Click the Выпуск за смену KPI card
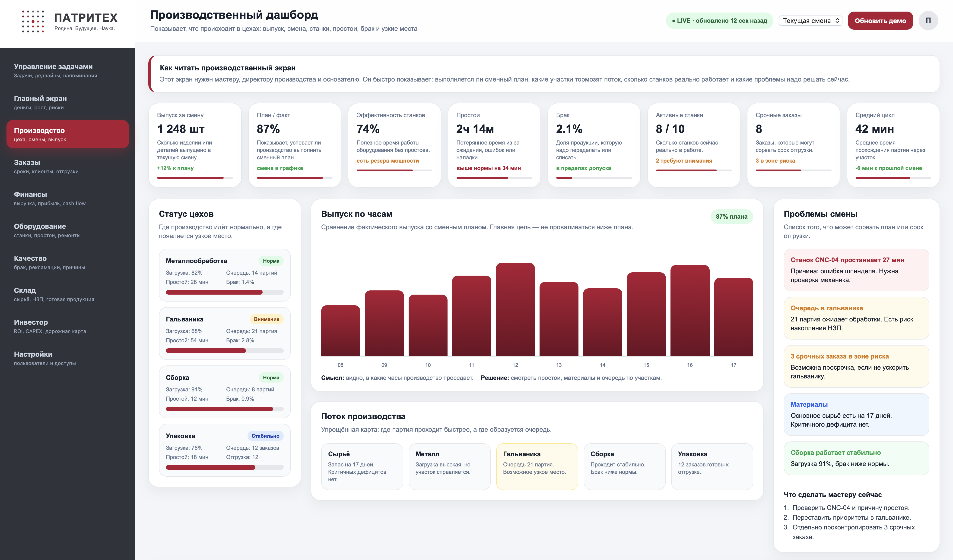The height and width of the screenshot is (560, 953). pos(195,145)
